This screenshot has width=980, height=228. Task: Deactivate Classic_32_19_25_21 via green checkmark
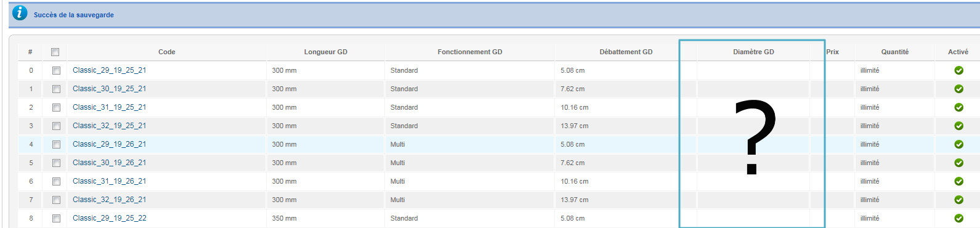[958, 126]
